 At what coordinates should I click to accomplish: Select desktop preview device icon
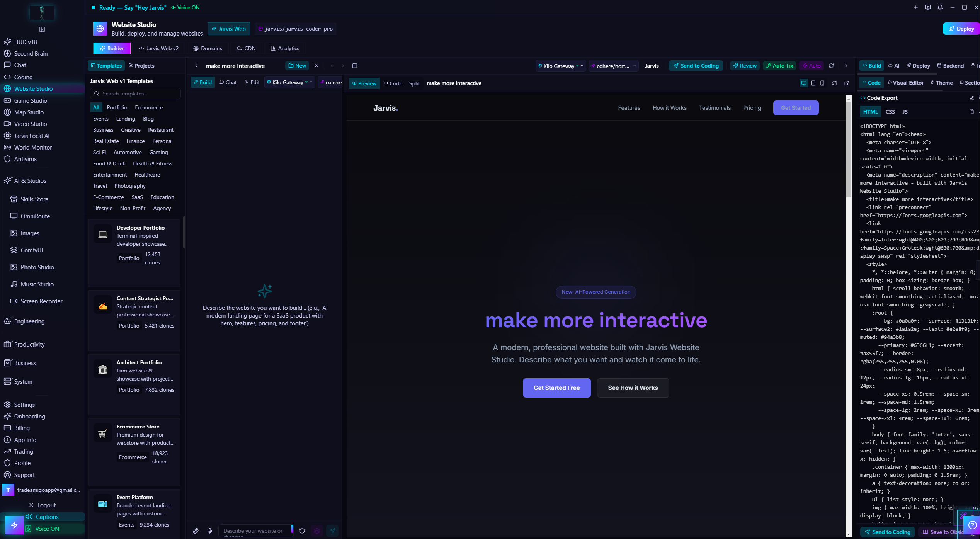coord(804,83)
